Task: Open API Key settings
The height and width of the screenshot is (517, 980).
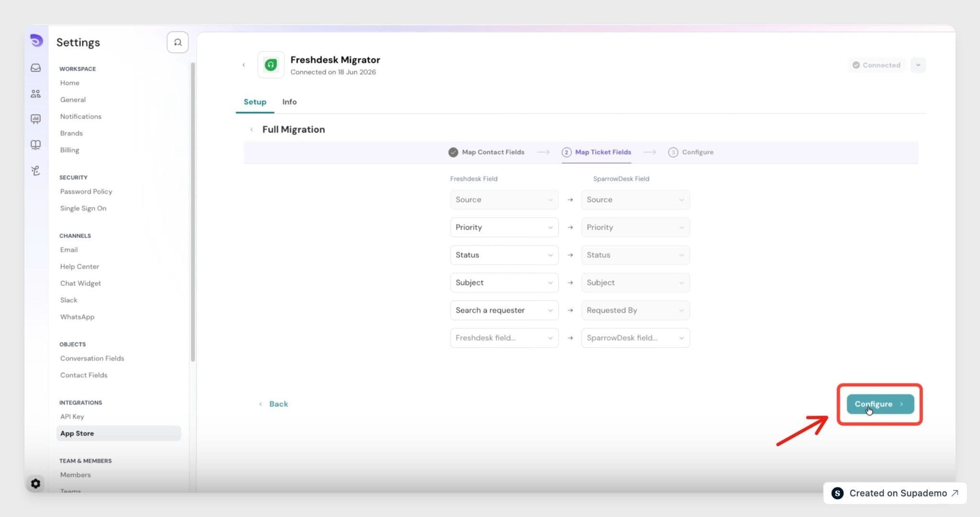Action: [x=72, y=416]
